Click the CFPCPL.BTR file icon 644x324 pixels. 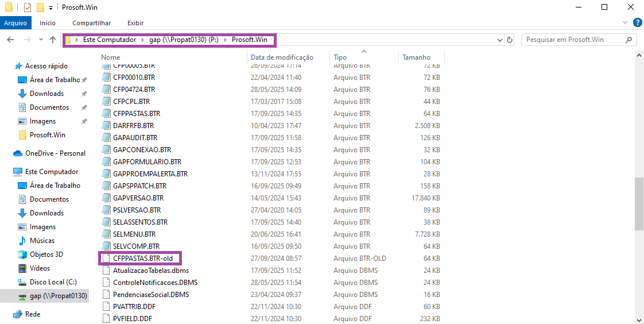click(x=106, y=101)
